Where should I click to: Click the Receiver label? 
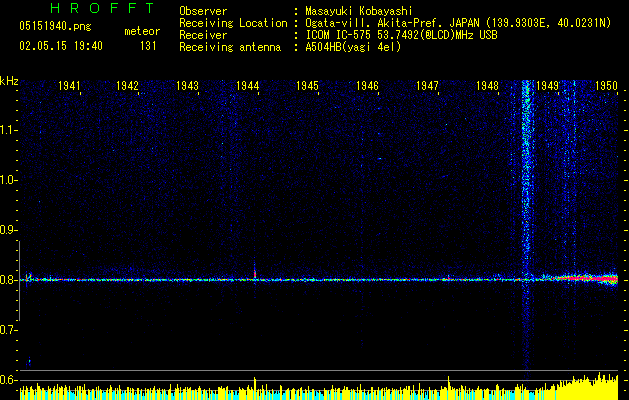point(203,35)
